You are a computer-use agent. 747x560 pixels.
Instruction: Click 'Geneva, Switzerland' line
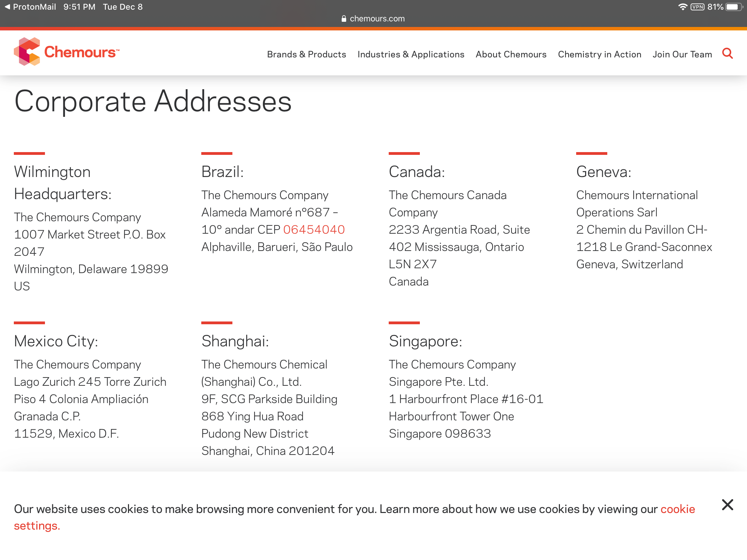coord(630,264)
